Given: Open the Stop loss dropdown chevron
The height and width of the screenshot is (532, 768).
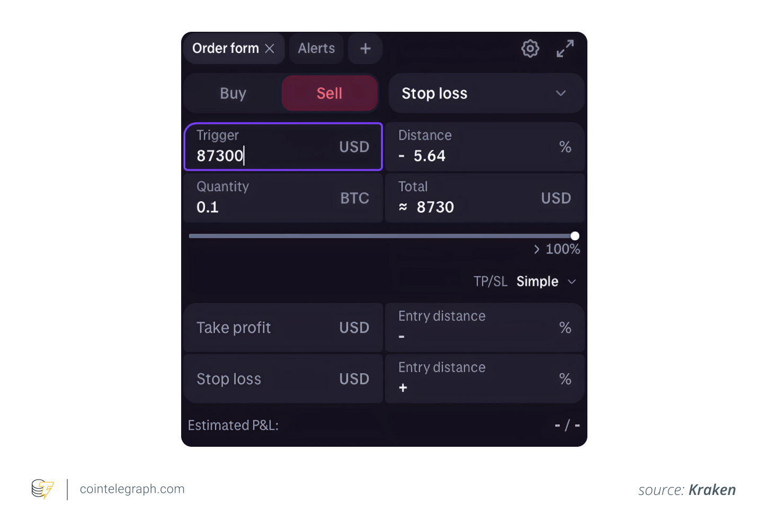Looking at the screenshot, I should point(561,93).
